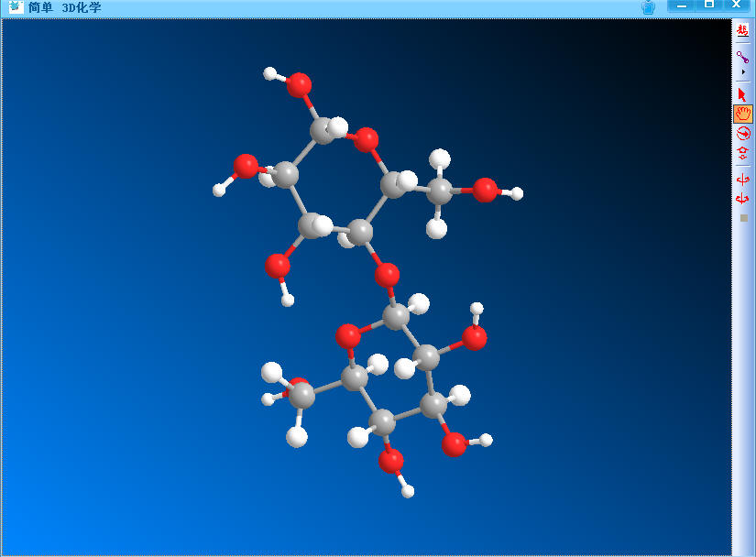Click the ring oxygen atom in the lower ring

click(x=347, y=335)
